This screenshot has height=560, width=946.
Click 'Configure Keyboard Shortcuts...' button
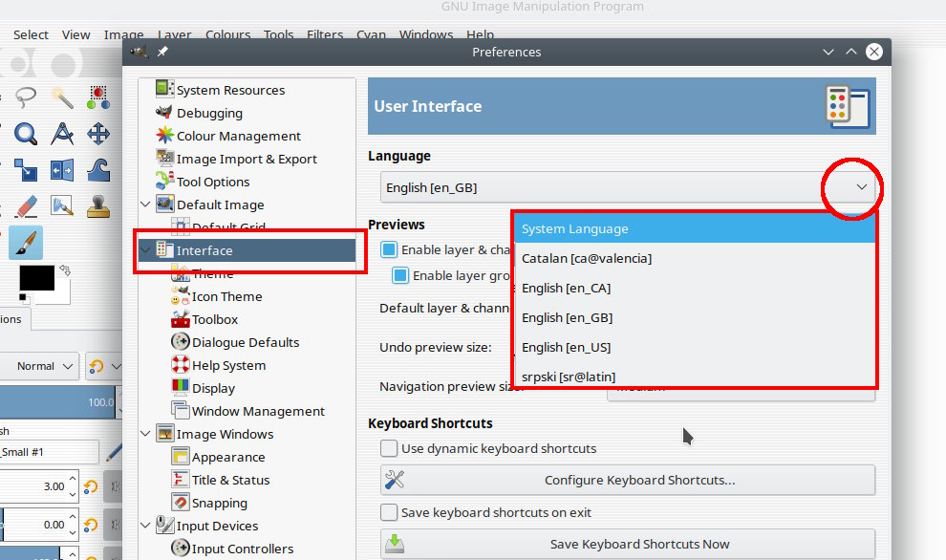click(x=628, y=480)
